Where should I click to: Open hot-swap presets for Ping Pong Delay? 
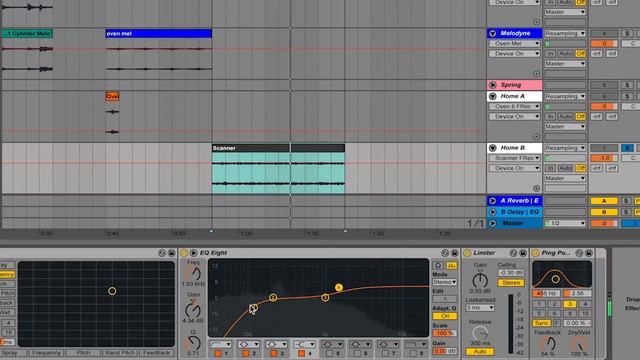tap(579, 253)
